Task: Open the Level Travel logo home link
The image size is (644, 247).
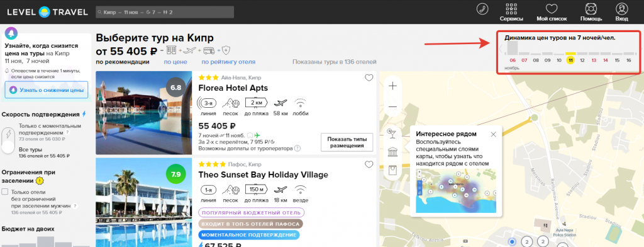Action: (x=47, y=12)
